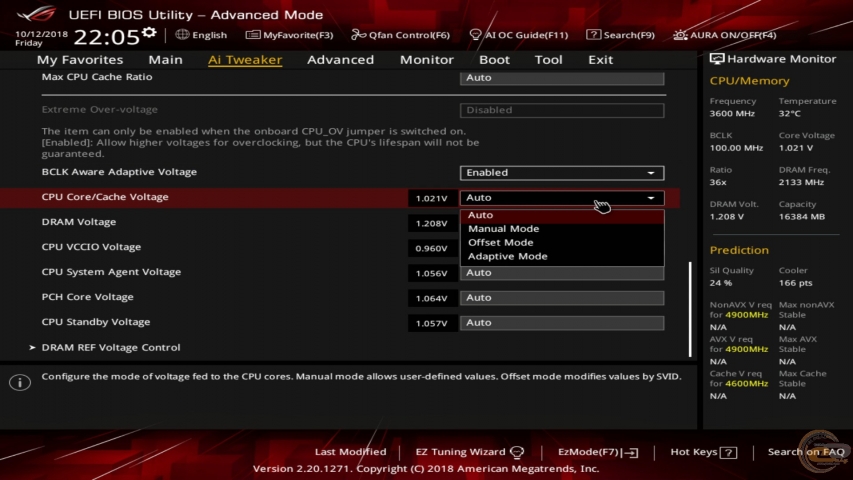The width and height of the screenshot is (853, 480).
Task: Choose Auto in the voltage dropdown list
Action: click(x=562, y=215)
